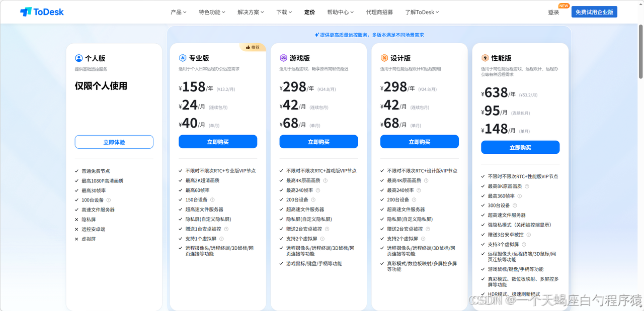Viewport: 644px width, 311px height.
Task: Click 立即体验 under 个人版
Action: [114, 142]
